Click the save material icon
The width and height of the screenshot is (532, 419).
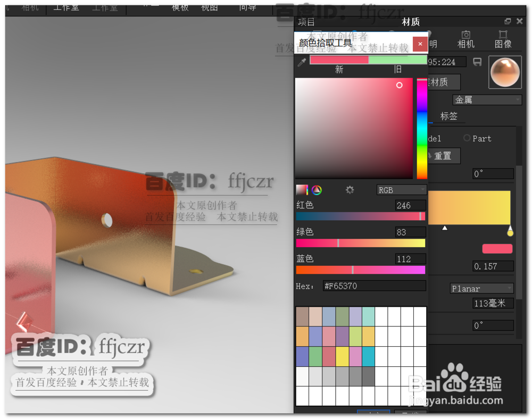(x=477, y=62)
